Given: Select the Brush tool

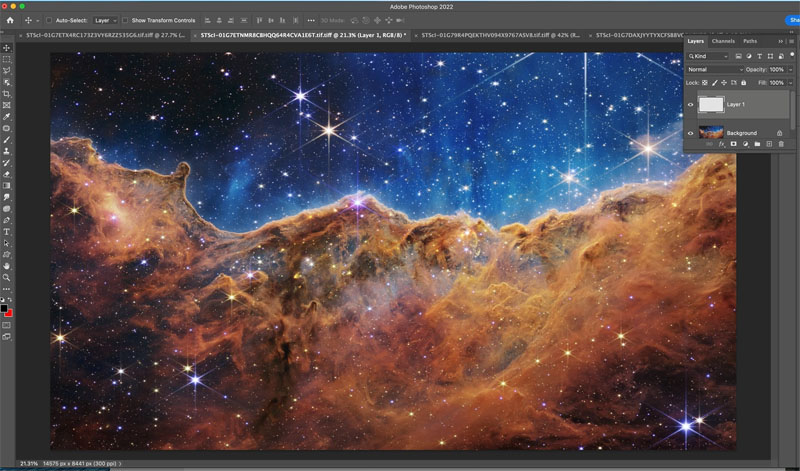Looking at the screenshot, I should coord(7,140).
